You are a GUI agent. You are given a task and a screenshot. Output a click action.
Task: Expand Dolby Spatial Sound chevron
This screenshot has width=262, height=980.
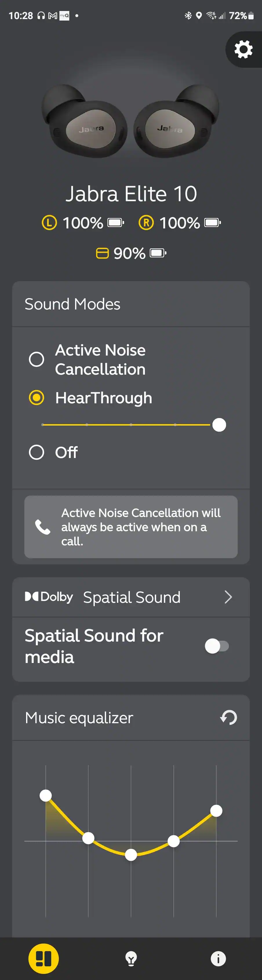[228, 597]
